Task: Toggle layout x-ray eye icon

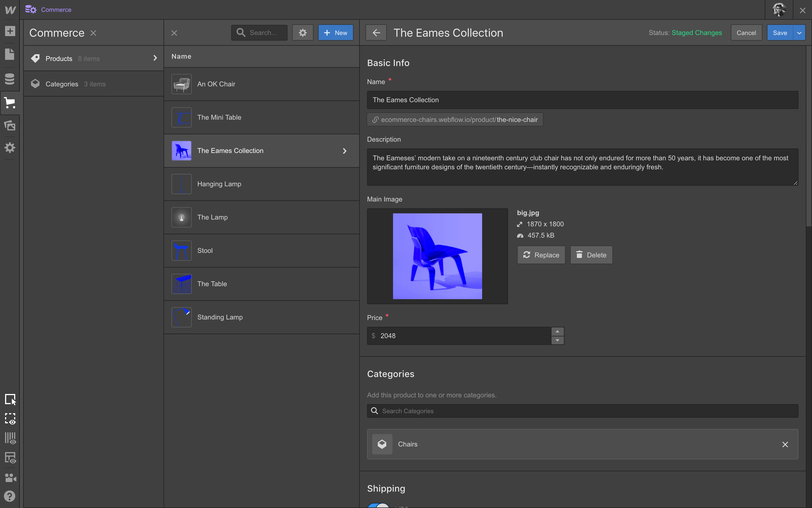Action: (x=10, y=457)
